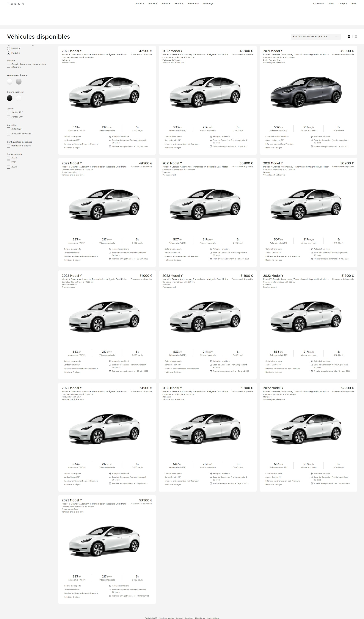Image resolution: width=364 pixels, height=619 pixels.
Task: Filter by model year 2022
Action: click(x=9, y=158)
